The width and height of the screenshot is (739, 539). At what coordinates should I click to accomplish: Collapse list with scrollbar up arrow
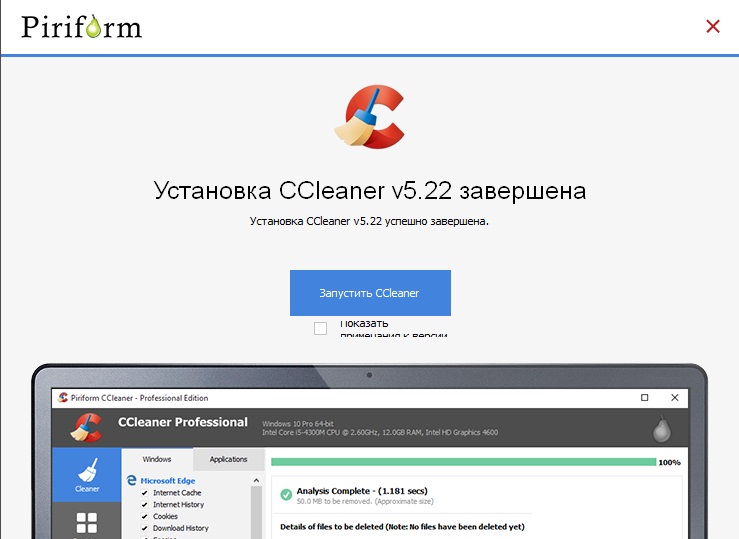(256, 480)
